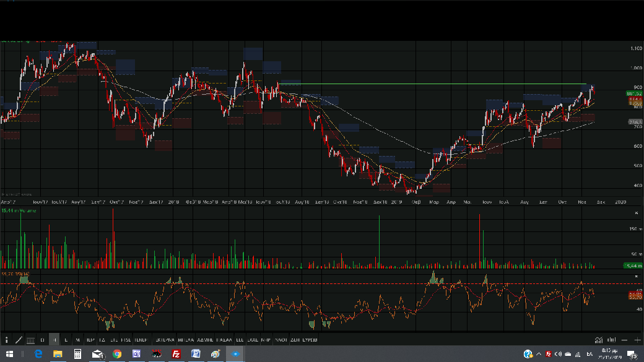Screen dimensions: 644x362
Task: Open Google Chrome from the taskbar
Action: [x=117, y=354]
